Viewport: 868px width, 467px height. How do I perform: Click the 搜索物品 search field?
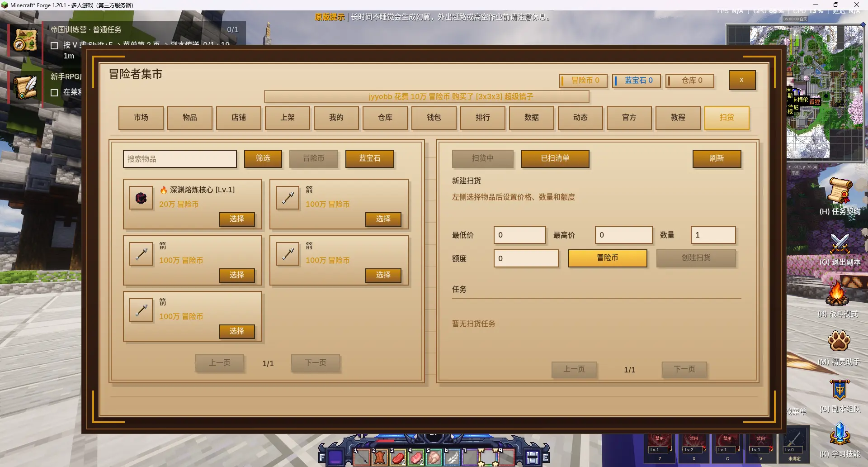click(180, 159)
